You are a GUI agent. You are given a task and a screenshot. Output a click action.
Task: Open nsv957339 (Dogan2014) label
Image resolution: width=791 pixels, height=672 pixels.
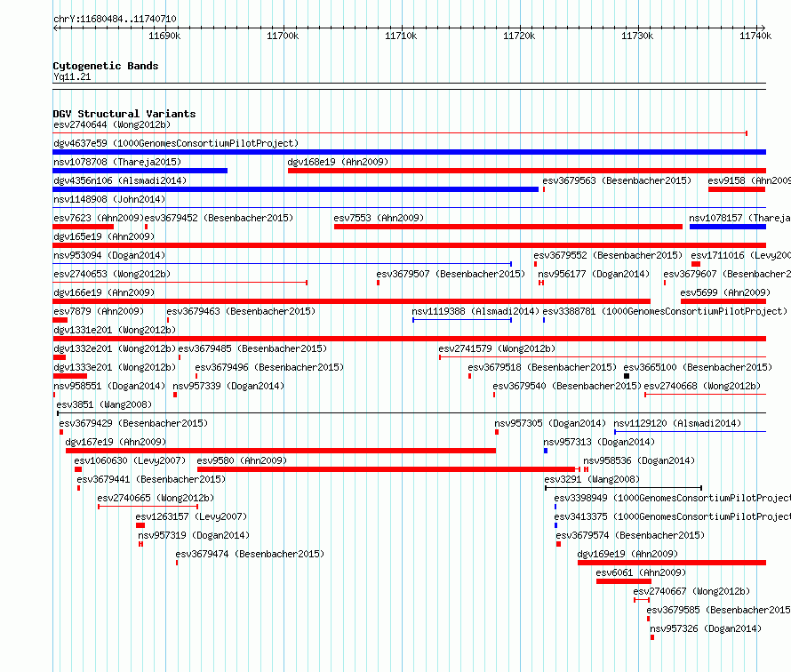(x=228, y=386)
